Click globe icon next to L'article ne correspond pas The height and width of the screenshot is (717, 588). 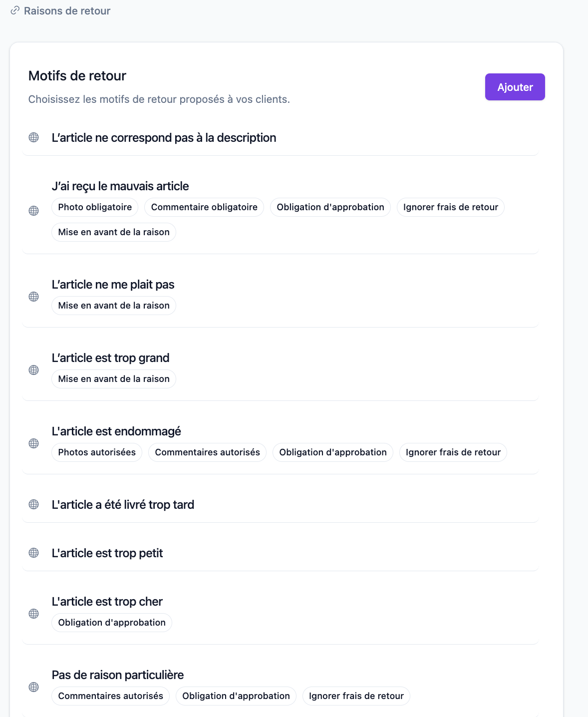click(33, 137)
